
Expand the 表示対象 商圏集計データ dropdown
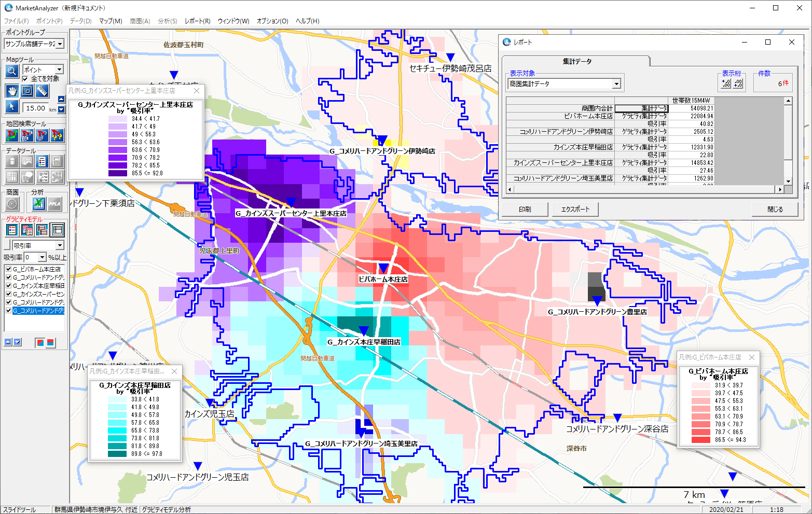coord(616,84)
